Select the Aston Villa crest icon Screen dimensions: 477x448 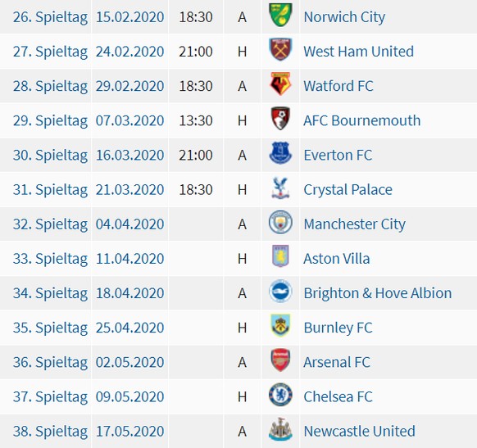(280, 256)
